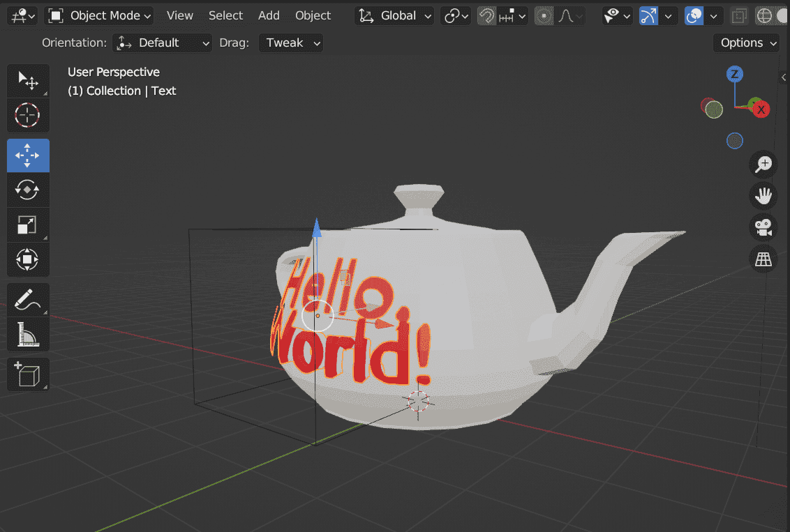Open the pivot point dropdown

(x=456, y=15)
